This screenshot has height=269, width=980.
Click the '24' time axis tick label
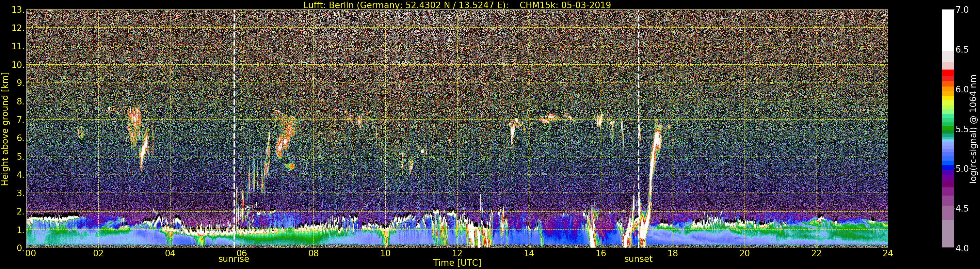point(888,253)
